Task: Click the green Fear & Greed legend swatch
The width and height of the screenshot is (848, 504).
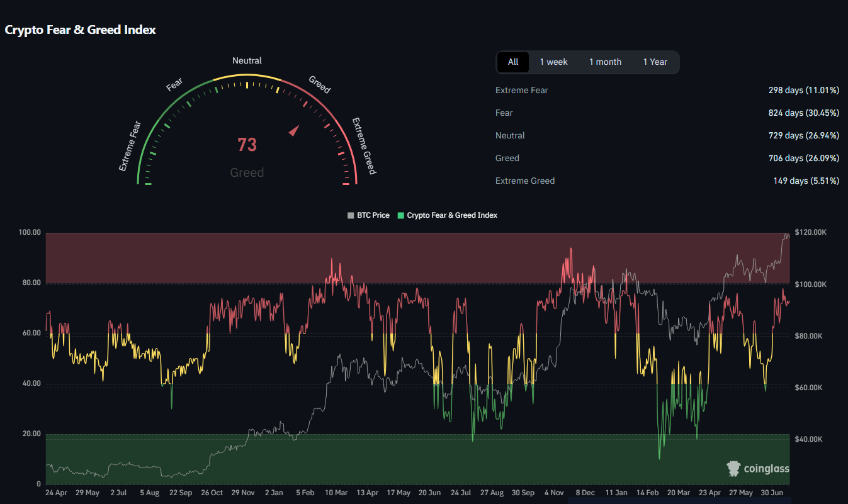Action: (401, 215)
